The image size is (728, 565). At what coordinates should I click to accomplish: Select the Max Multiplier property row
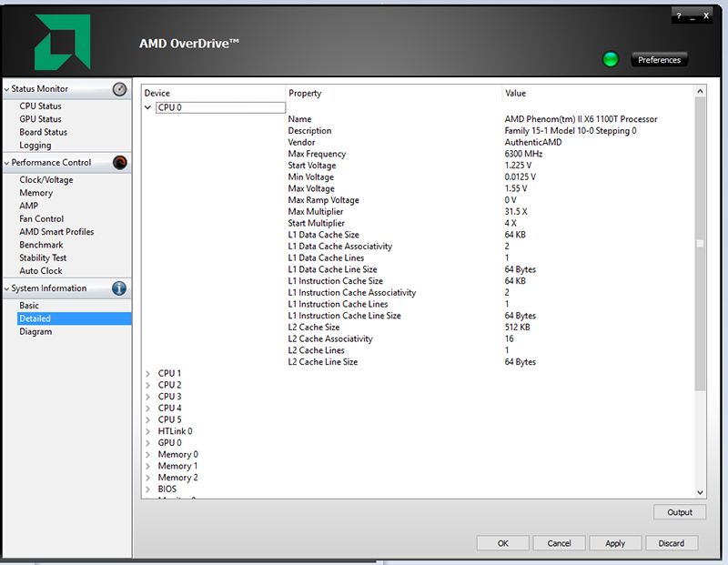click(315, 212)
